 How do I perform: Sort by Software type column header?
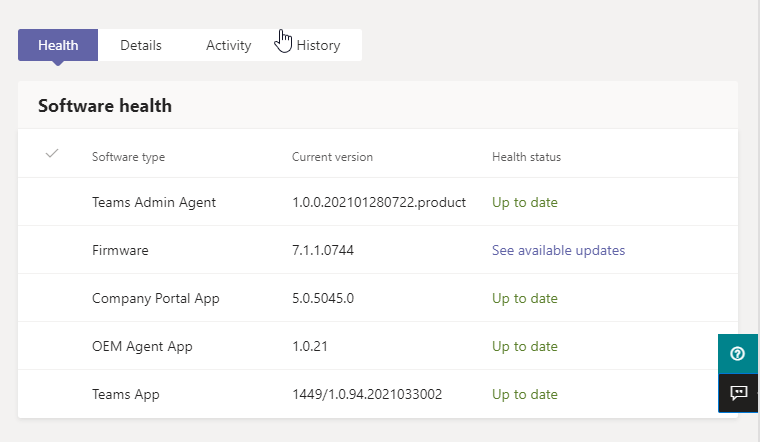(x=128, y=157)
